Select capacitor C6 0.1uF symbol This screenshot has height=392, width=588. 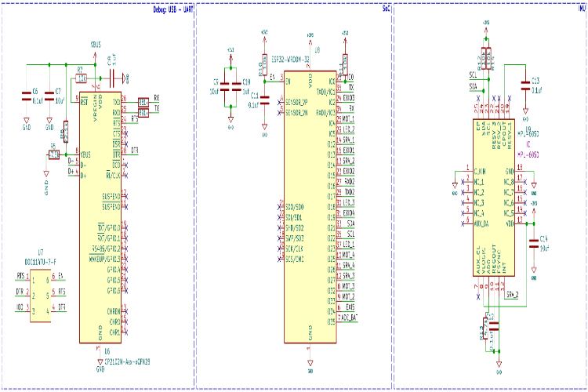26,96
